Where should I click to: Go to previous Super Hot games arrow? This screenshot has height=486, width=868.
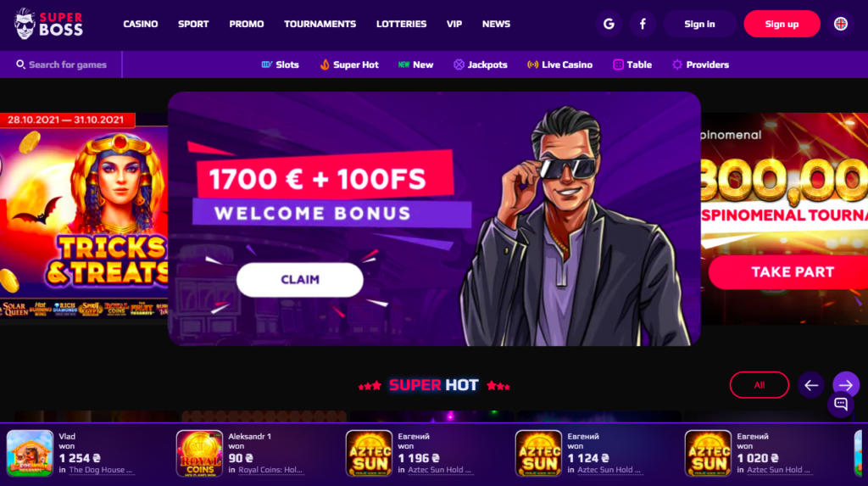pyautogui.click(x=811, y=385)
